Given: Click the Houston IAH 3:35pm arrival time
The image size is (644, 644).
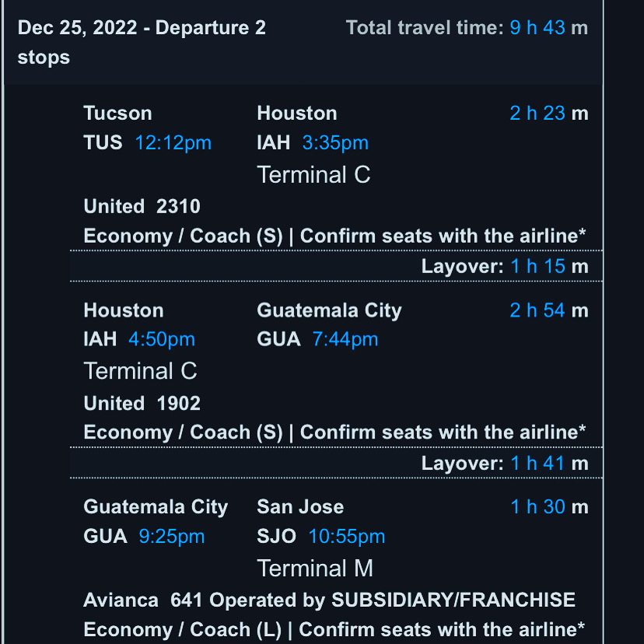Looking at the screenshot, I should click(335, 143).
